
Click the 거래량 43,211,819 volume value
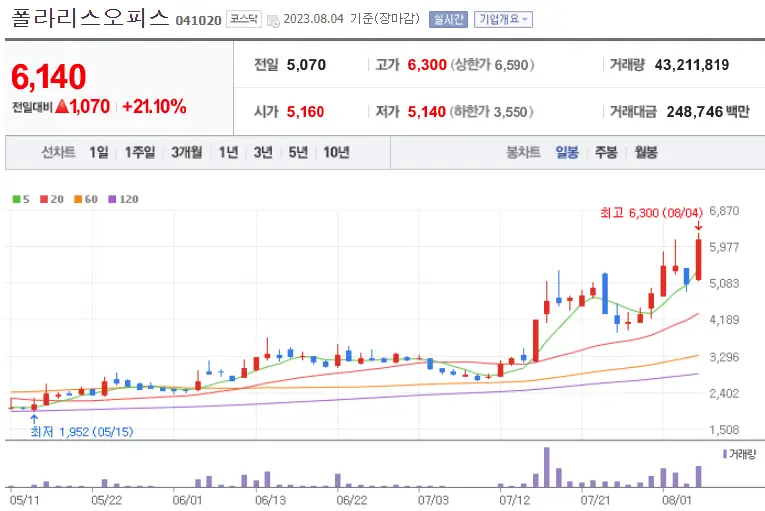pos(692,65)
